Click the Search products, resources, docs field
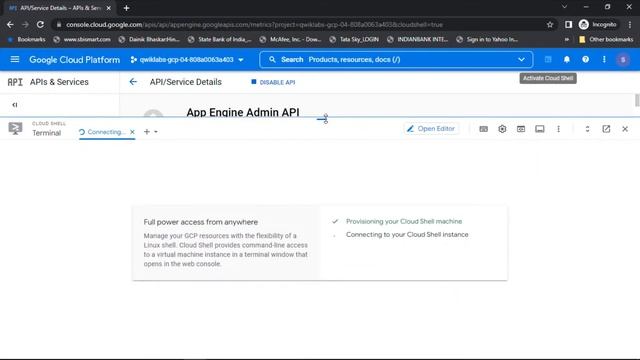Screen dimensions: 640x360 click(x=396, y=60)
